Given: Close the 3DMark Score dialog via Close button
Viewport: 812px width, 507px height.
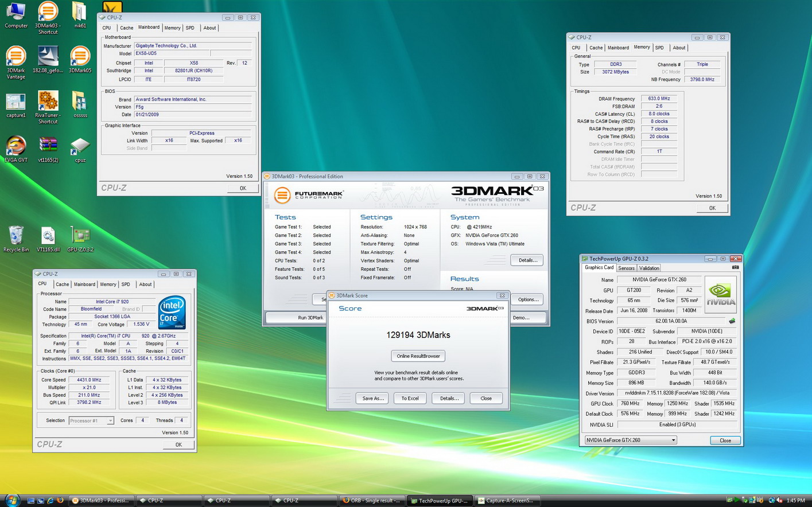Looking at the screenshot, I should click(x=486, y=398).
